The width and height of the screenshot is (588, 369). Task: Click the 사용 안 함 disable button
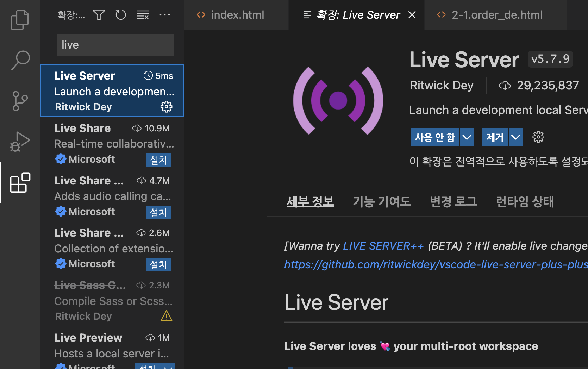[435, 137]
